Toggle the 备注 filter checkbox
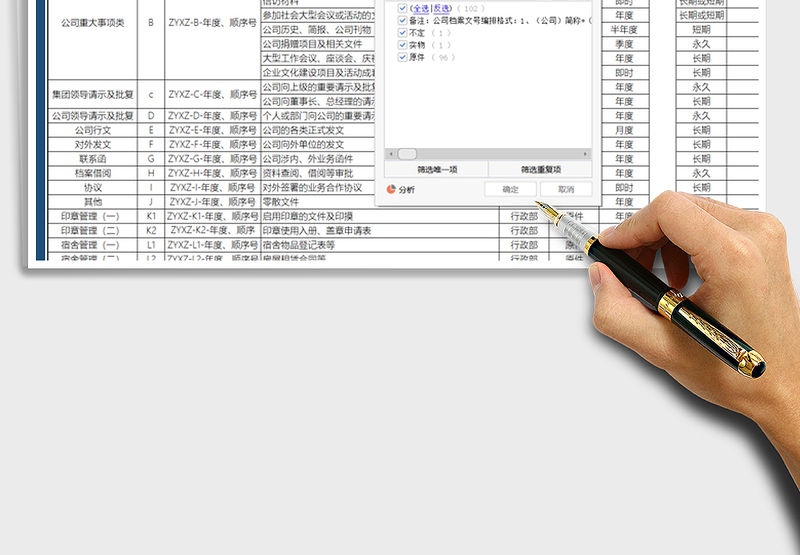 402,20
